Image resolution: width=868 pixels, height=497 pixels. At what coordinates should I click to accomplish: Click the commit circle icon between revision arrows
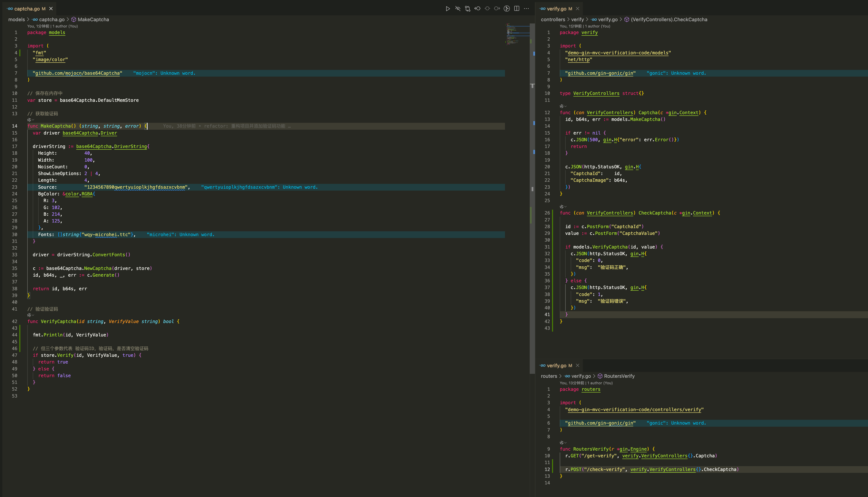click(487, 9)
